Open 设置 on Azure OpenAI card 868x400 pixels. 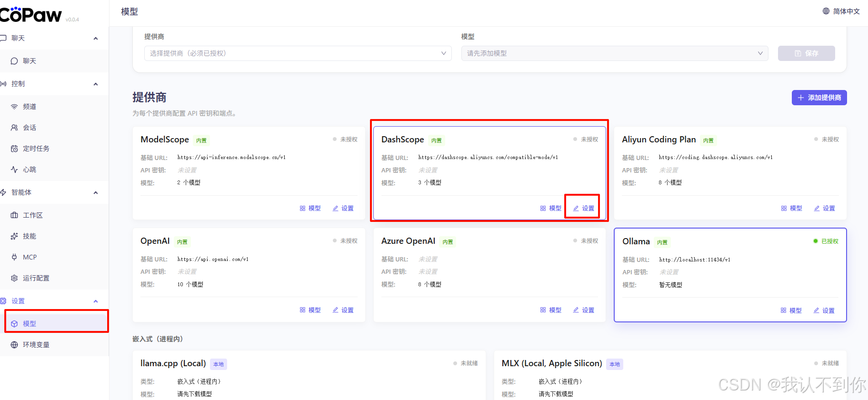(584, 310)
